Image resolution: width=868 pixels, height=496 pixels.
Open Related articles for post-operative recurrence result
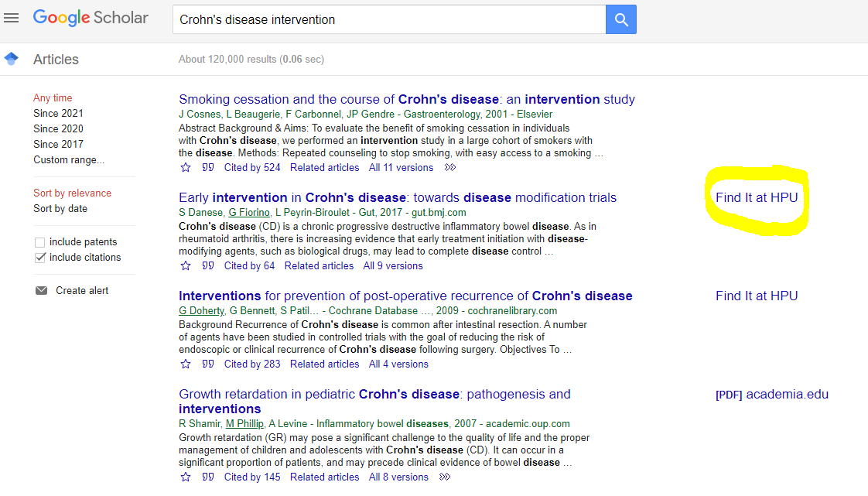coord(324,364)
